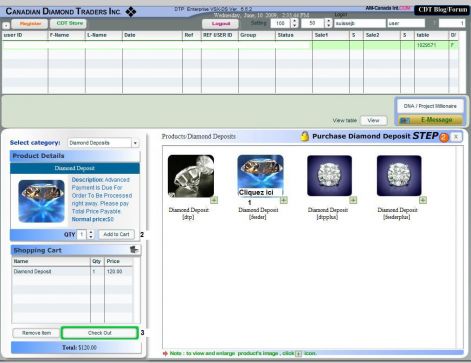This screenshot has width=471, height=363.
Task: Click the arrow of the Diamond Deposits combo box
Action: (135, 143)
